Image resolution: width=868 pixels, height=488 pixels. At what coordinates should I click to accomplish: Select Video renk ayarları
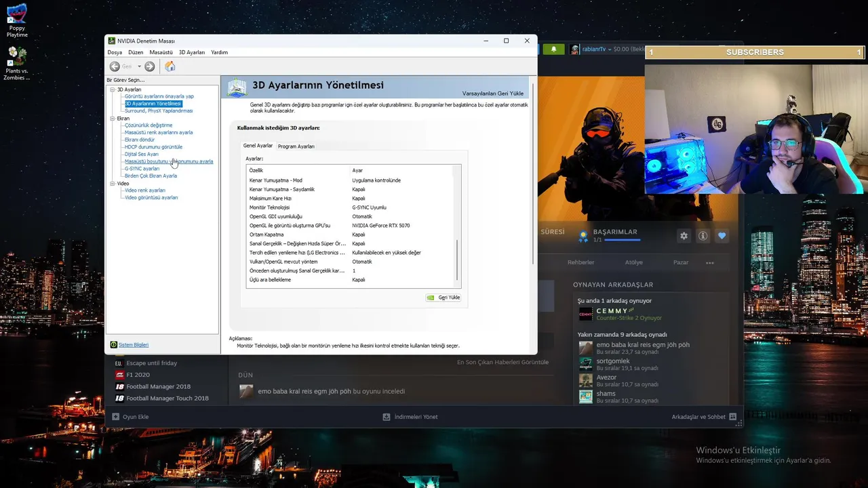[x=145, y=190]
